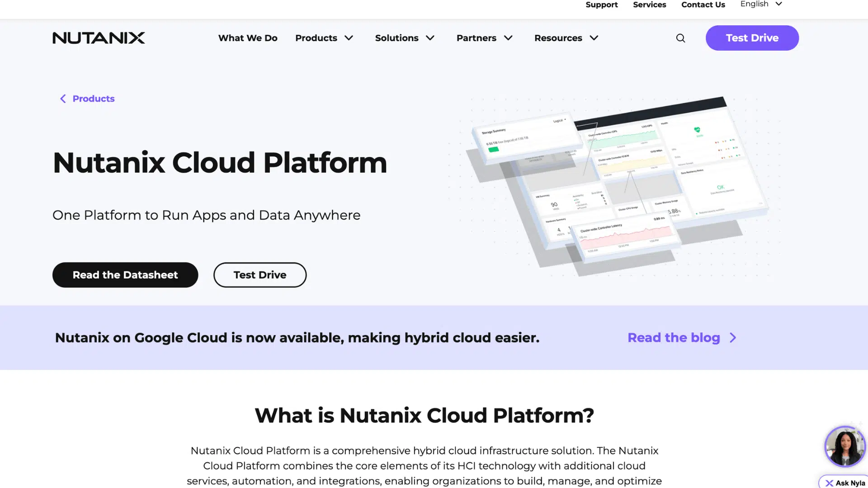Select Services in the top menu
868x488 pixels.
(x=649, y=5)
